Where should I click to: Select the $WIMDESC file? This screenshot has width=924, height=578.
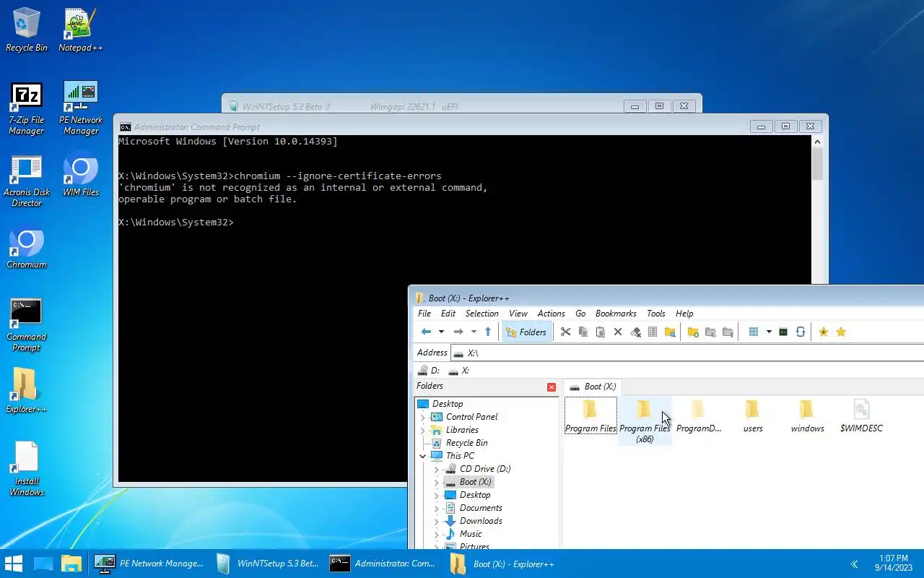pos(861,416)
